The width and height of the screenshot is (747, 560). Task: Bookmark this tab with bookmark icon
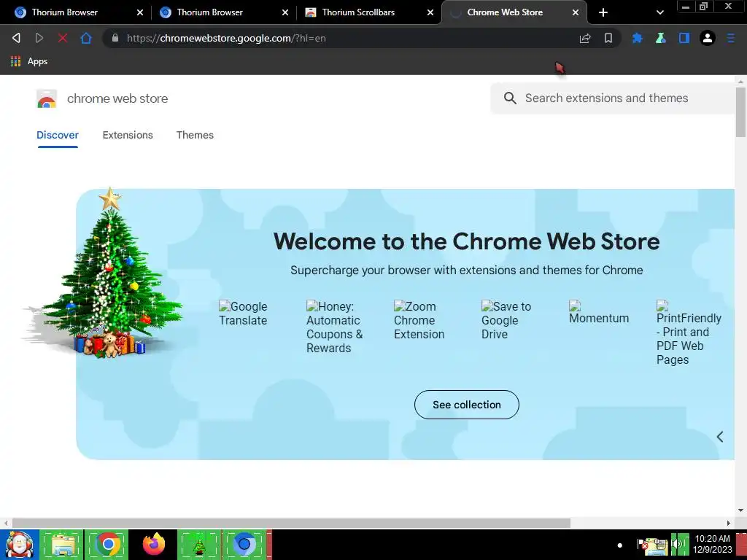608,38
